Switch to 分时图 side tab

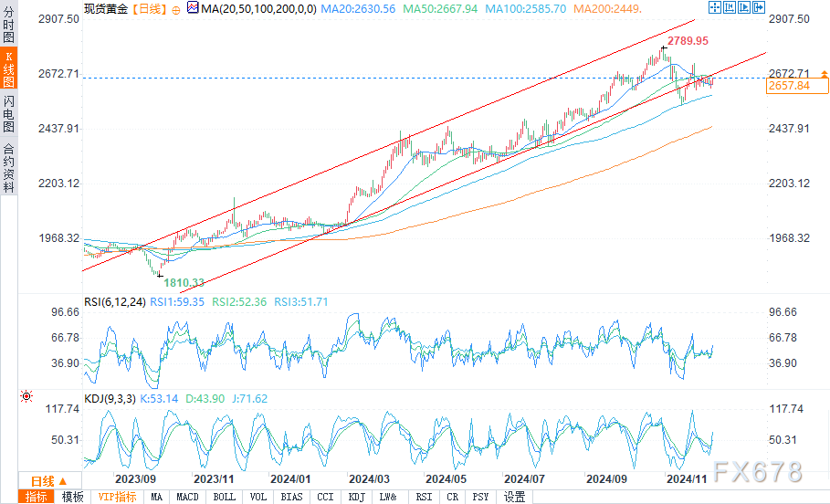tap(9, 25)
